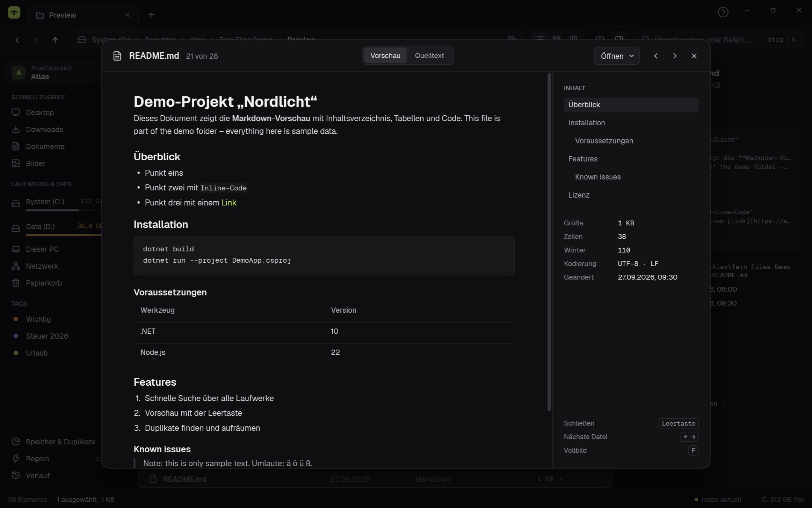Open the help icon

click(x=723, y=12)
